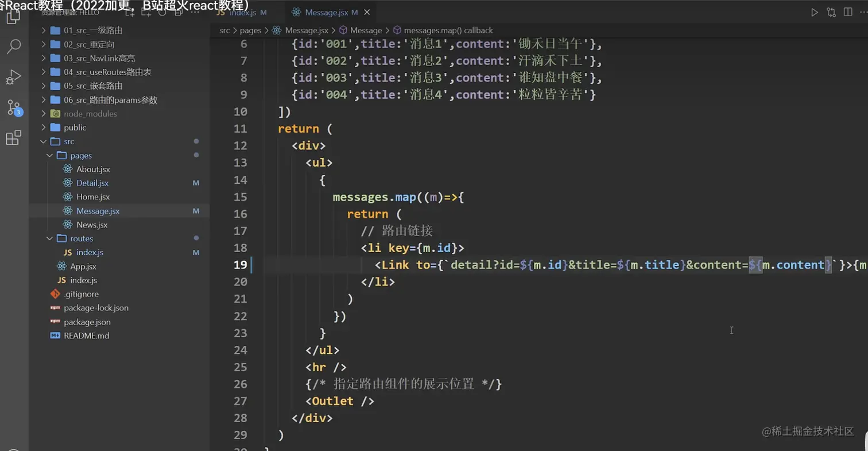
Task: Open the Source Control view with badge
Action: click(14, 107)
